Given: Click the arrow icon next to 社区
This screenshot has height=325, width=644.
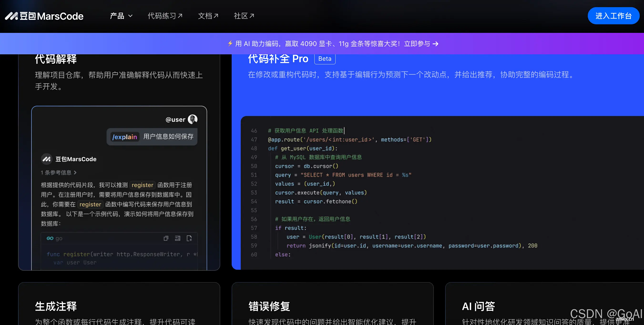Looking at the screenshot, I should click(x=252, y=16).
